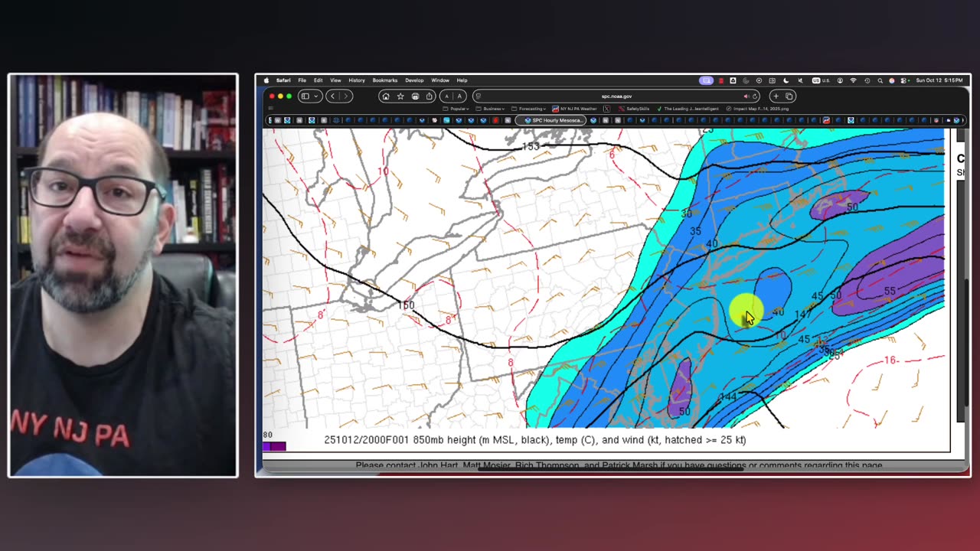980x551 pixels.
Task: Open the Apple menu
Action: click(266, 80)
